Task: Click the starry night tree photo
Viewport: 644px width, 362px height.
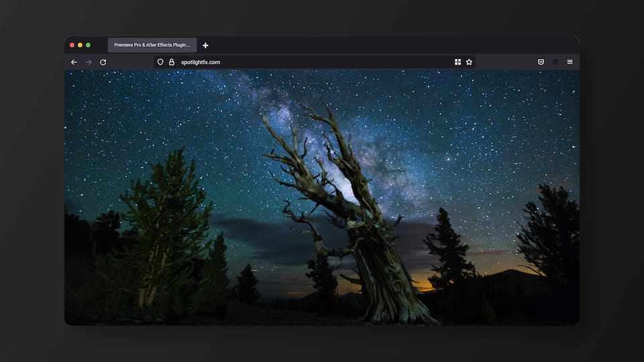Action: [x=322, y=197]
